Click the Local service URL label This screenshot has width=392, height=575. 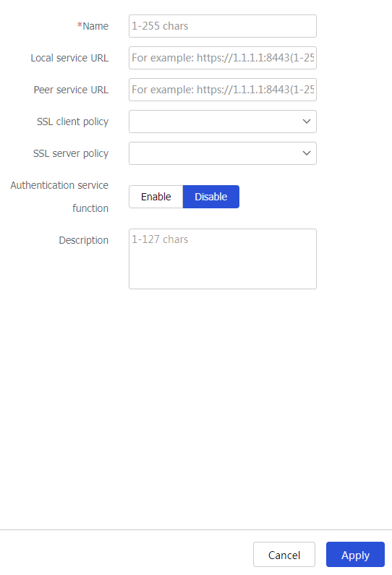69,58
